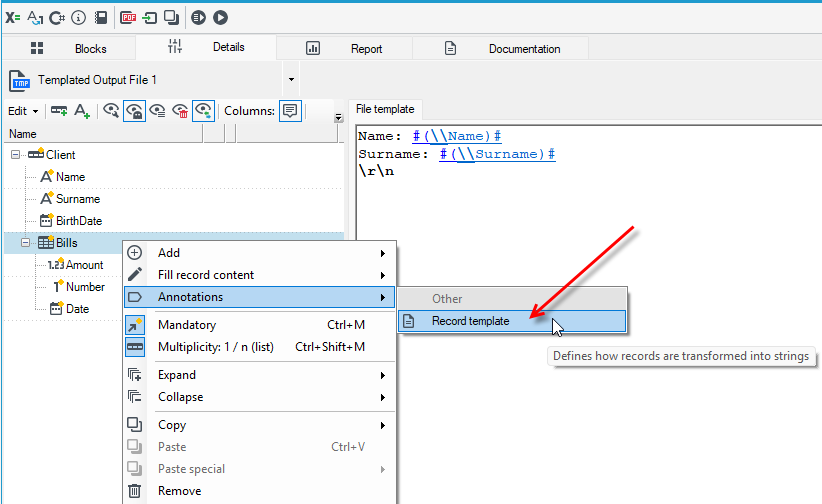
Task: Click the X= variables icon in top toolbar
Action: (13, 18)
